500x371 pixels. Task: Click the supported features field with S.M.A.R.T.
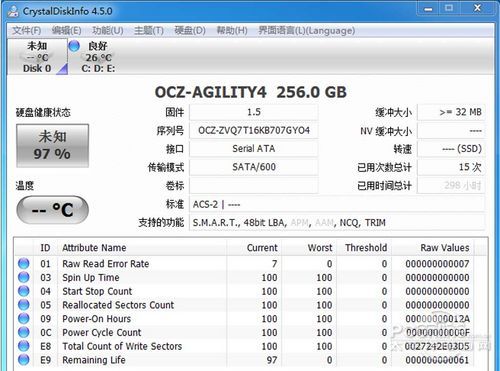[x=337, y=222]
